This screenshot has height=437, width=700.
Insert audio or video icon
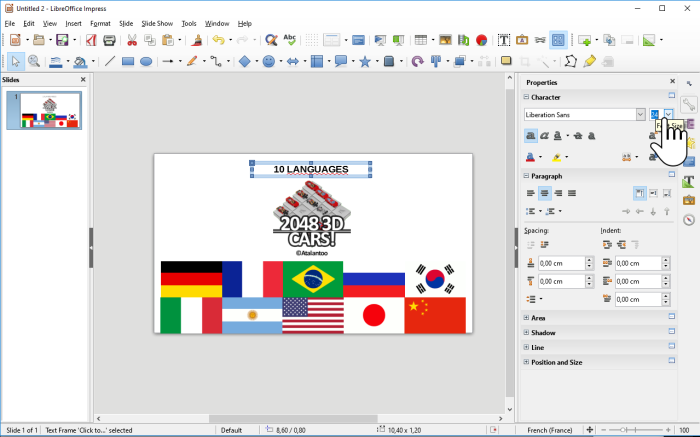tap(463, 40)
